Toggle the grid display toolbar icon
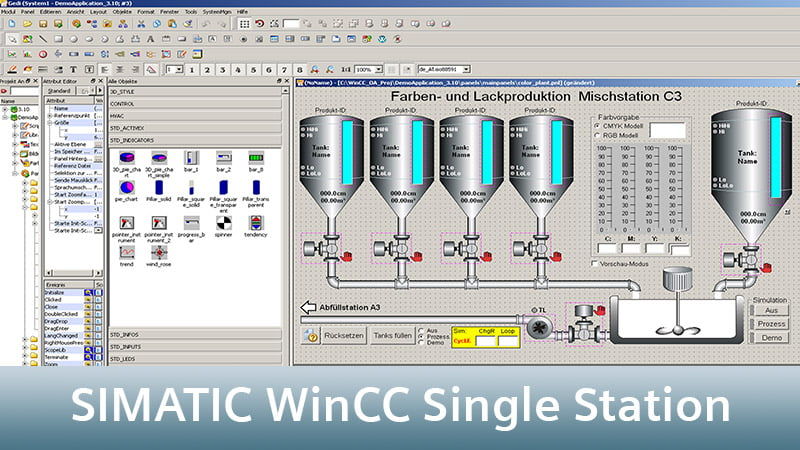The width and height of the screenshot is (800, 450). click(244, 23)
